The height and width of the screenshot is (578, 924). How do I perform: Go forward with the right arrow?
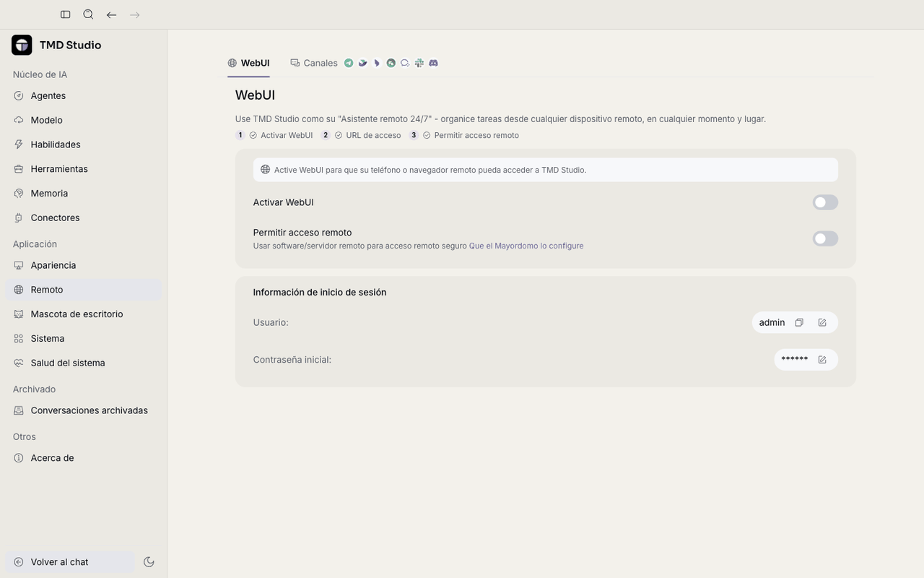pos(134,14)
